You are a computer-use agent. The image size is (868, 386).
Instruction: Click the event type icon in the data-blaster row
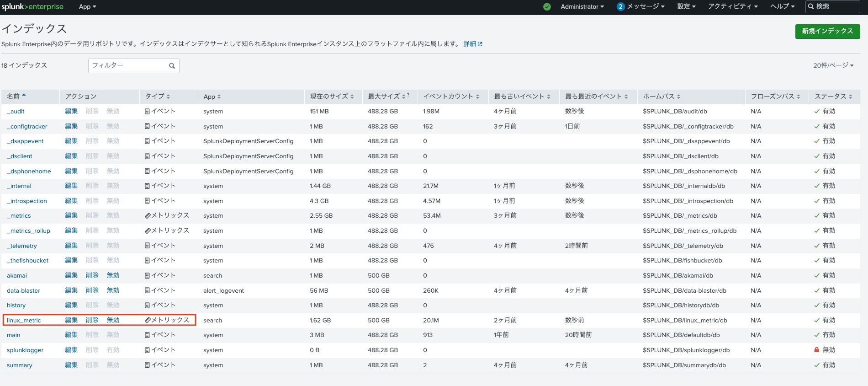pyautogui.click(x=147, y=290)
